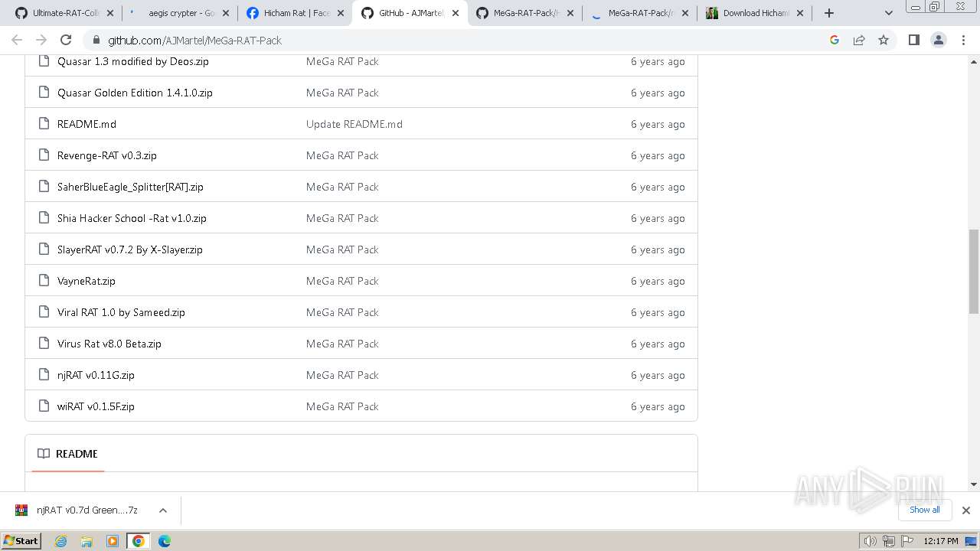Open Windows Start menu

21,540
